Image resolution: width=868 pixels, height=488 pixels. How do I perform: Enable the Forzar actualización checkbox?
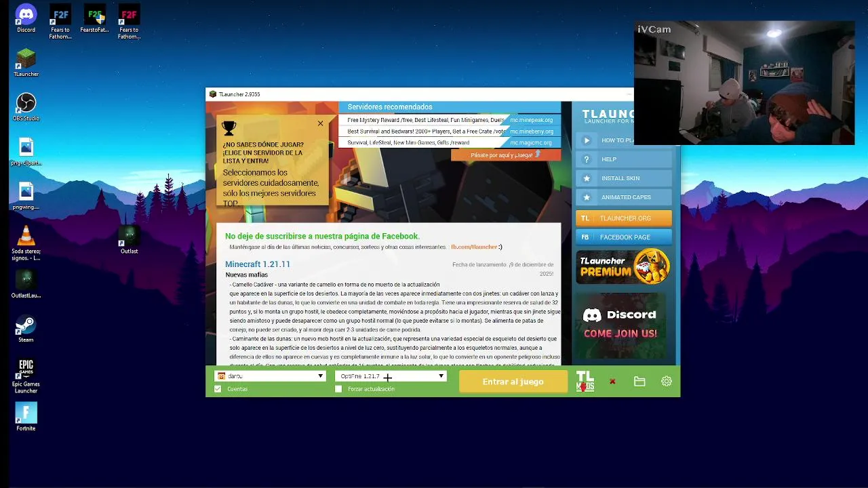click(x=338, y=389)
